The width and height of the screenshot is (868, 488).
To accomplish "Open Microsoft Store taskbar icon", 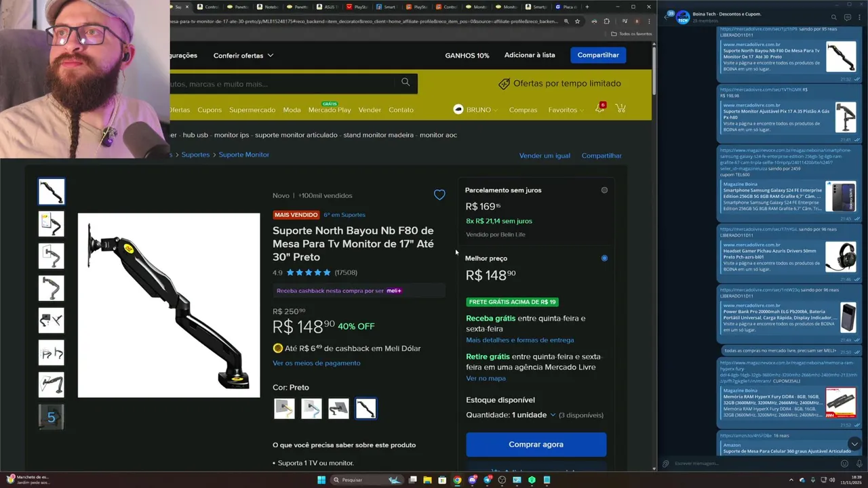I will (442, 480).
